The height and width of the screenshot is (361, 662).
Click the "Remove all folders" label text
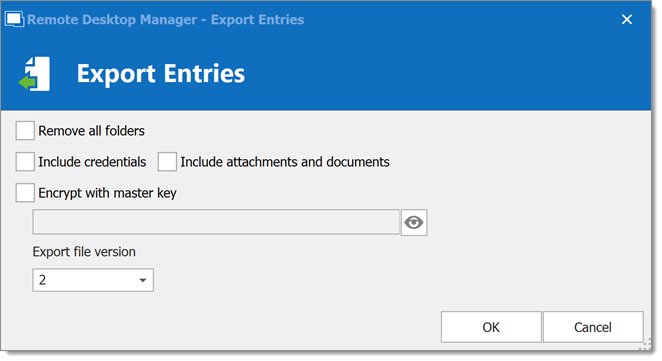pyautogui.click(x=92, y=131)
